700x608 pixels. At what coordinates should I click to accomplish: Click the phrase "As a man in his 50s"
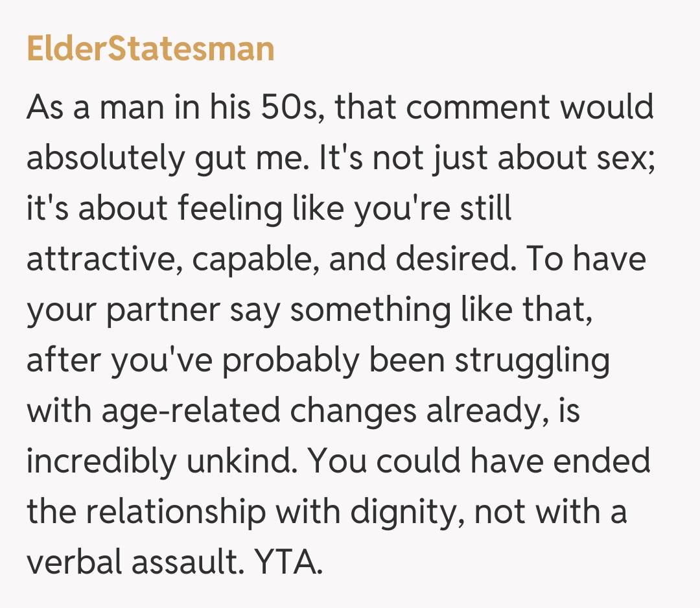[x=171, y=108]
